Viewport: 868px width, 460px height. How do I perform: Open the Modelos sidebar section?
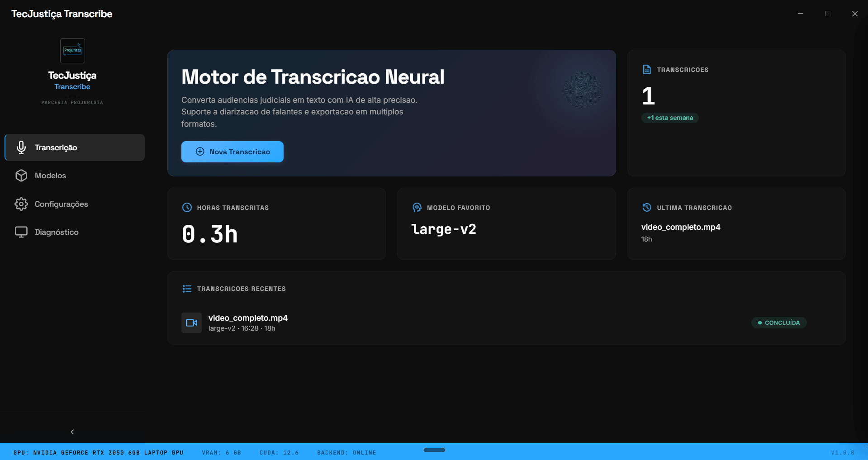coord(75,175)
